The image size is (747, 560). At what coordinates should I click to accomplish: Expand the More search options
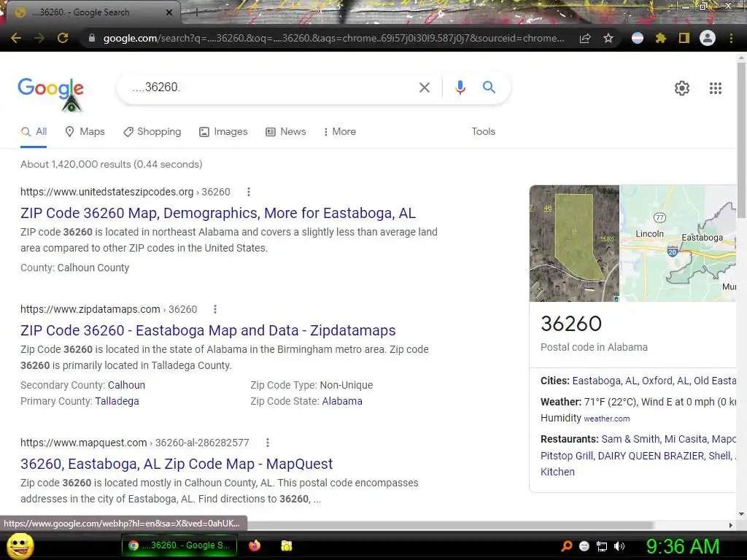tap(340, 132)
